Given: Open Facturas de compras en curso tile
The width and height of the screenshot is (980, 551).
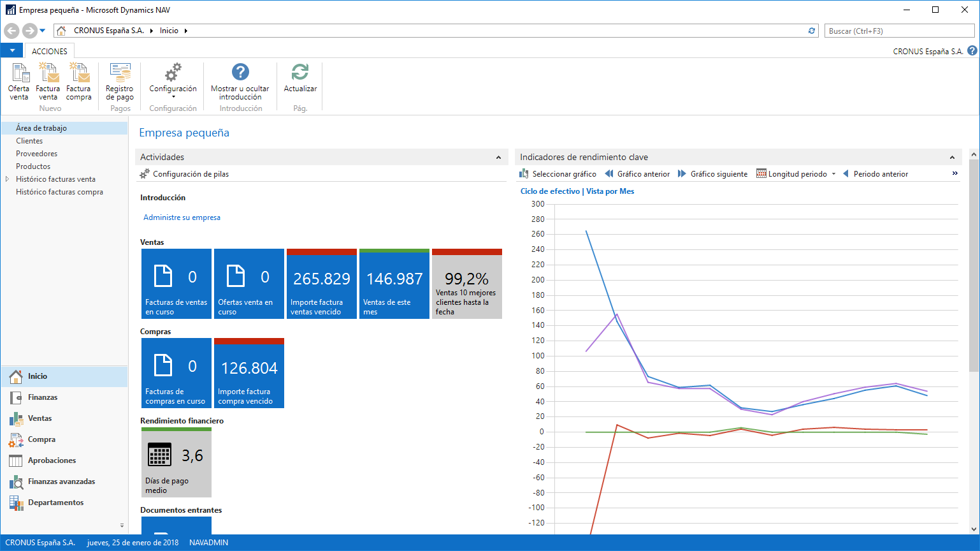Looking at the screenshot, I should coord(177,373).
